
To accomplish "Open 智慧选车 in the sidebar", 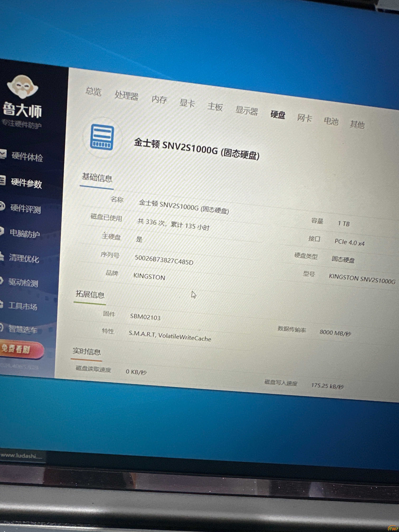I will 23,329.
